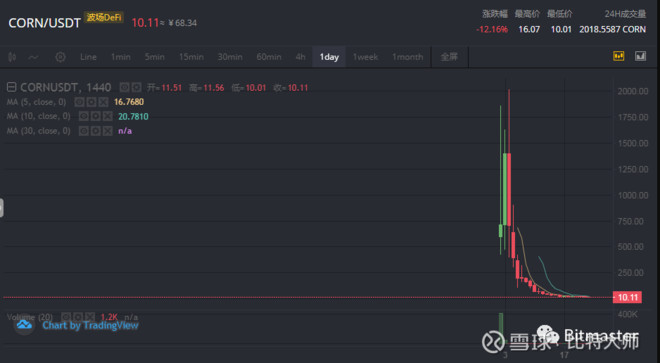
Task: Click the 10.11 current price label on axis
Action: pyautogui.click(x=627, y=297)
